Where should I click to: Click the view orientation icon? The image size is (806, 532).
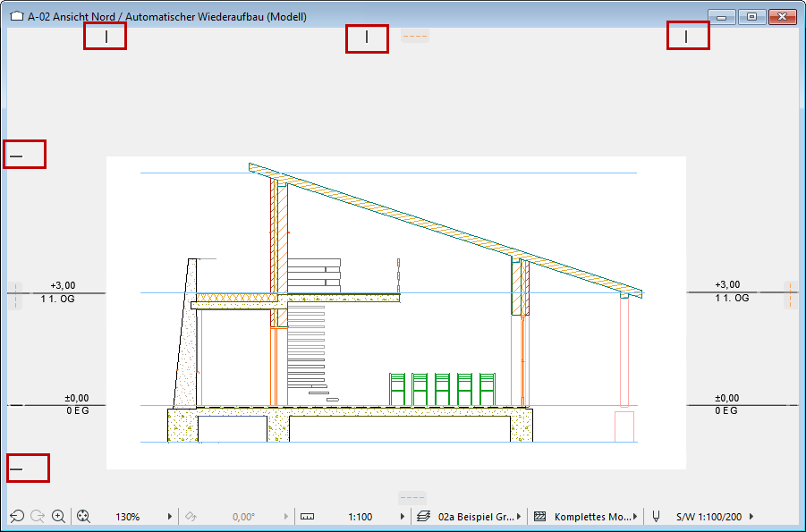coord(191,517)
